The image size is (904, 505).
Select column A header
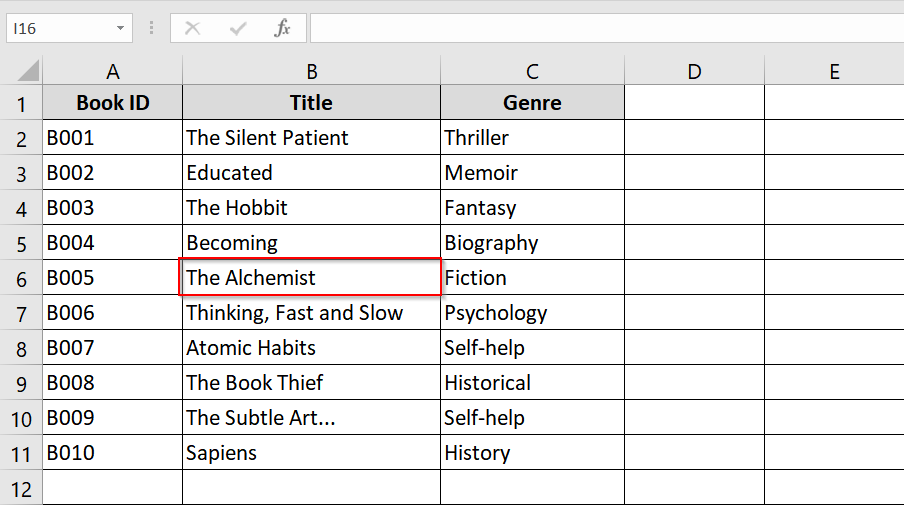coord(112,71)
